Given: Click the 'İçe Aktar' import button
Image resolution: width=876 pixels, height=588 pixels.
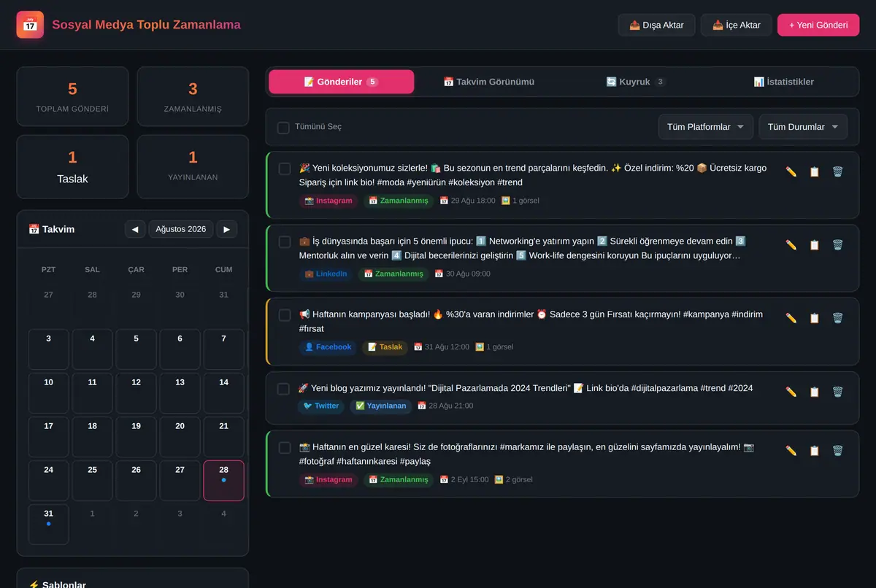Looking at the screenshot, I should pyautogui.click(x=736, y=25).
